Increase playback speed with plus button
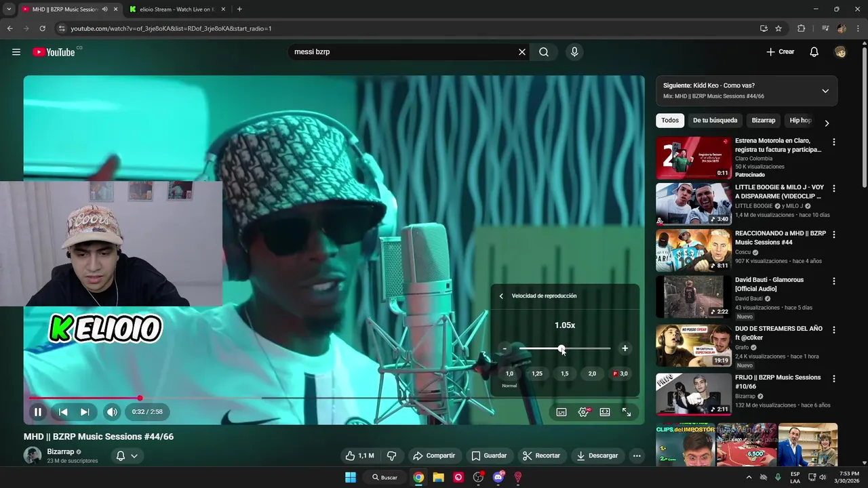This screenshot has height=488, width=868. [625, 348]
